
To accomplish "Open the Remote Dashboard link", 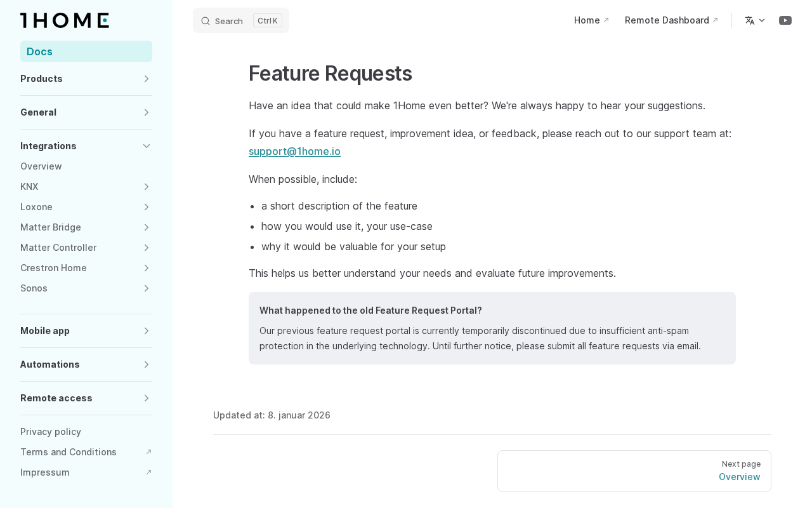I will [x=671, y=20].
